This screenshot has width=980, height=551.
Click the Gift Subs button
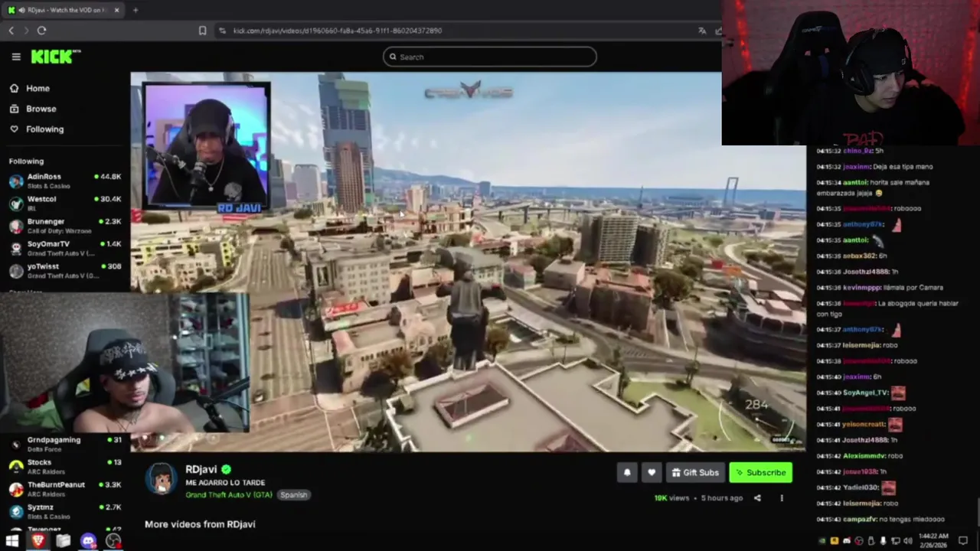coord(695,473)
